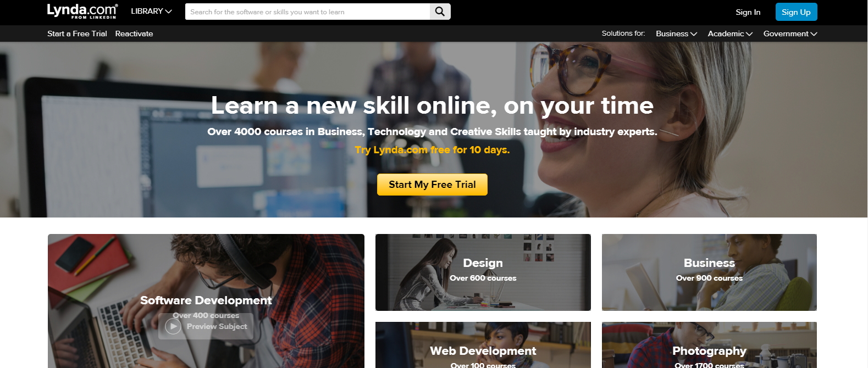Screen dimensions: 868x368
Task: Open the Photography category tile
Action: click(x=709, y=345)
